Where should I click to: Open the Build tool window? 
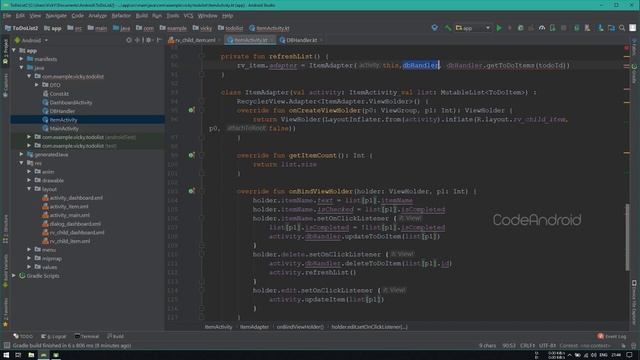(x=116, y=336)
